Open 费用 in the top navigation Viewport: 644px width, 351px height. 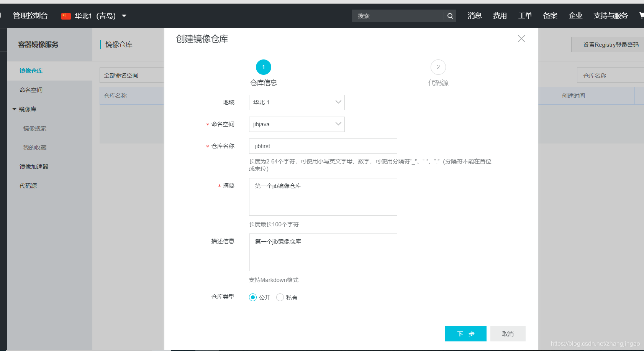tap(500, 16)
